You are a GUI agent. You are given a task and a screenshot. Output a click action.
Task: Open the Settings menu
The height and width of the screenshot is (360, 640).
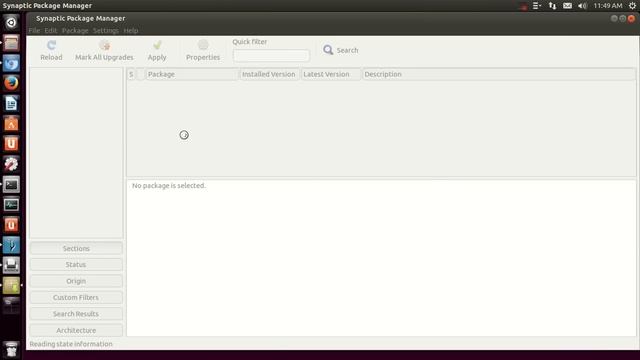click(x=105, y=31)
